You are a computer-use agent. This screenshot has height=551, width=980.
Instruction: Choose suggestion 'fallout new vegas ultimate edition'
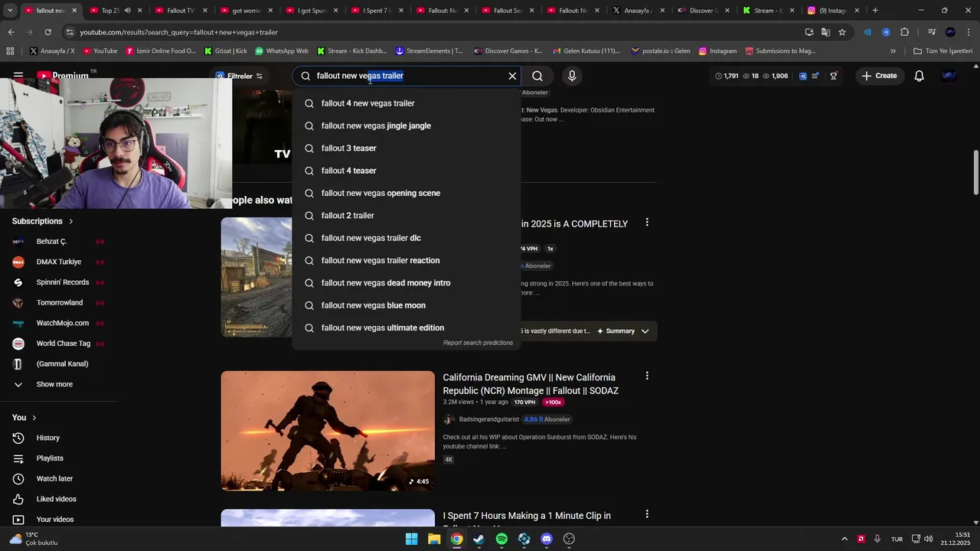click(x=406, y=328)
